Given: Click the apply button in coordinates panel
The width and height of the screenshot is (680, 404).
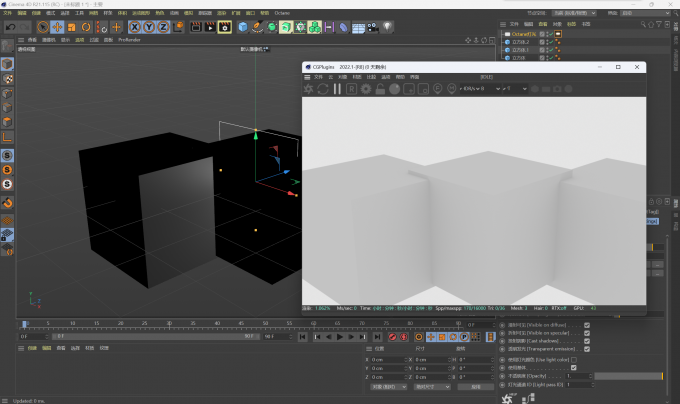Looking at the screenshot, I should pyautogui.click(x=476, y=387).
